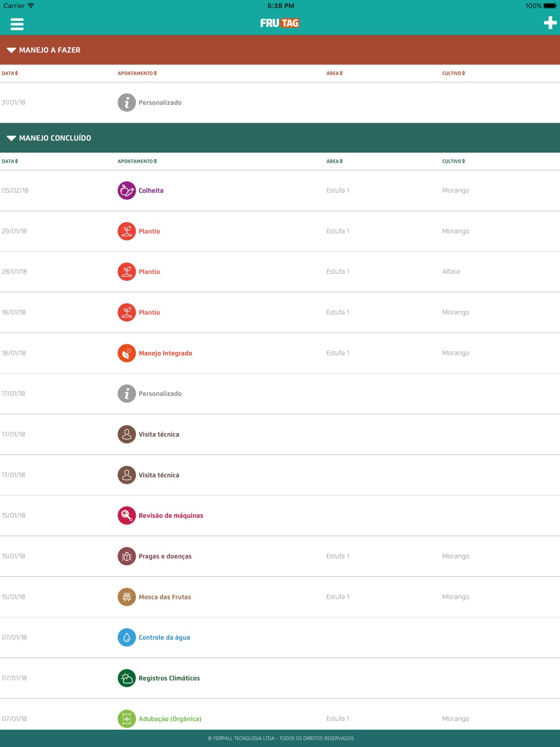The height and width of the screenshot is (747, 560).
Task: Tap the Controle da água droplet icon
Action: pyautogui.click(x=127, y=638)
